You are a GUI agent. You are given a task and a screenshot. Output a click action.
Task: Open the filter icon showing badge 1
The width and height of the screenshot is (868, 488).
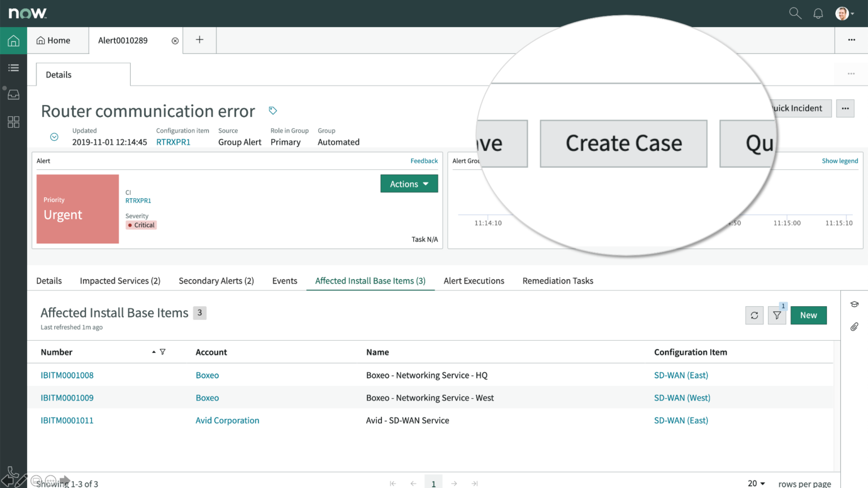776,315
